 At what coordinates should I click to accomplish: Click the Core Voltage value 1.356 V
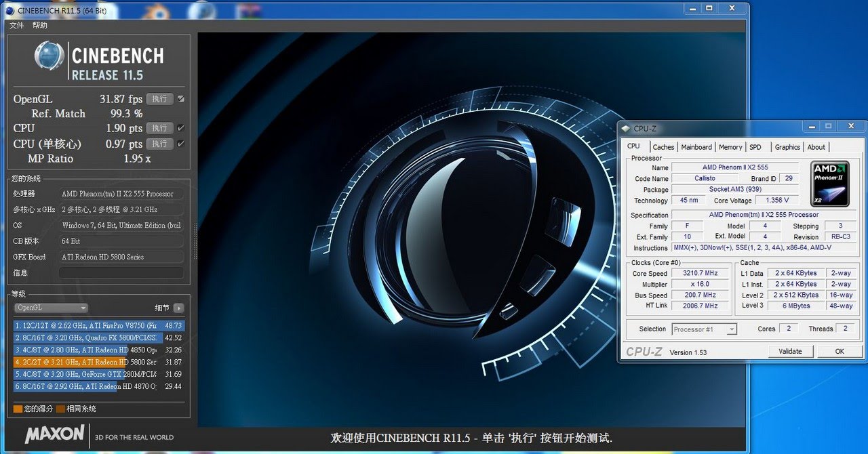click(x=777, y=201)
